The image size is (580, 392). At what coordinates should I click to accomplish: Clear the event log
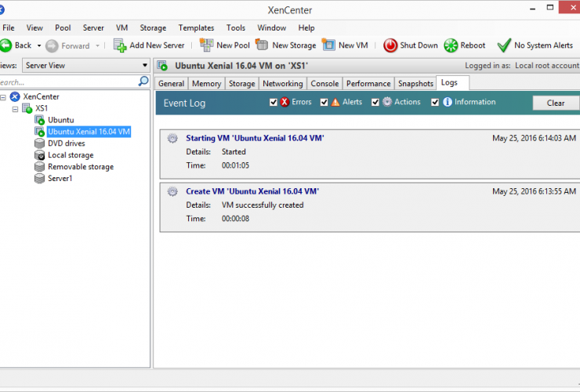pyautogui.click(x=555, y=103)
